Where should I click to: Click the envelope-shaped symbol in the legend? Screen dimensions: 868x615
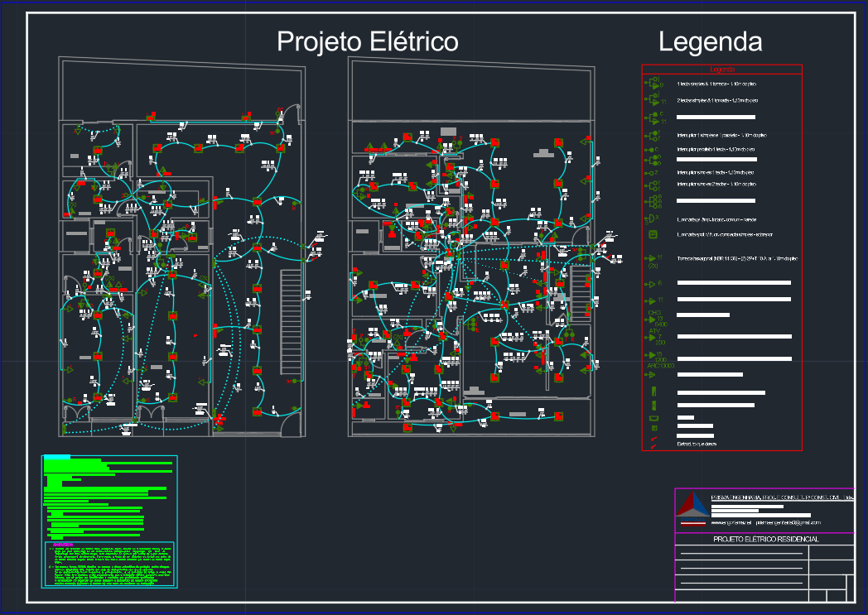tap(654, 419)
